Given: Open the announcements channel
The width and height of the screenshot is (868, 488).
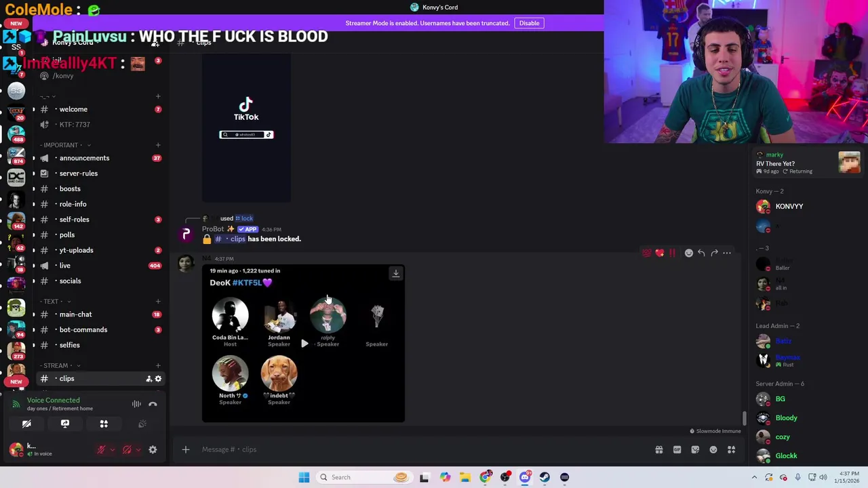Looking at the screenshot, I should click(x=98, y=158).
